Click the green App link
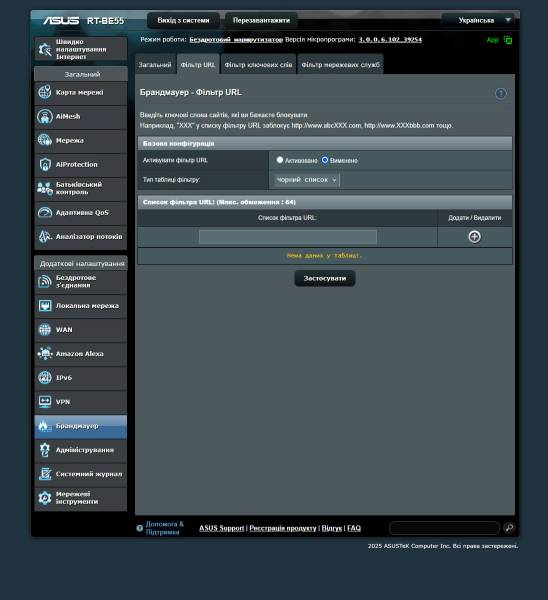Image resolution: width=548 pixels, height=600 pixels. (493, 40)
